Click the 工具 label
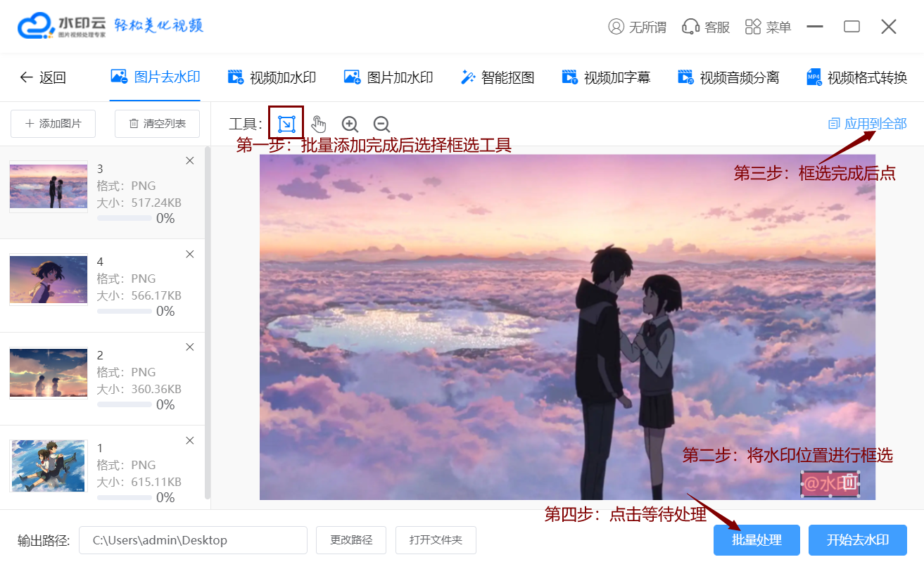Viewport: 924px width, 569px height. pyautogui.click(x=246, y=124)
